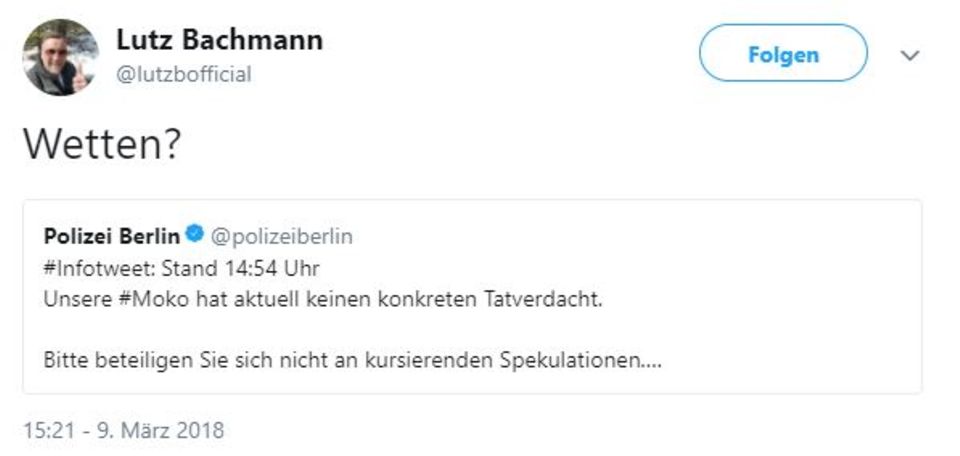The image size is (960, 456).
Task: Click the "Wetten?" tweet text
Action: click(x=101, y=145)
